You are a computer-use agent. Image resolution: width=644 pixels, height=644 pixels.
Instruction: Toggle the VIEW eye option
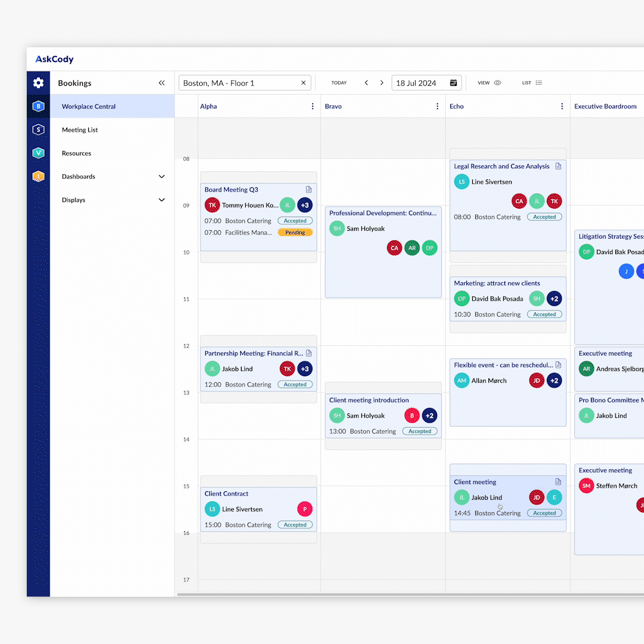490,83
